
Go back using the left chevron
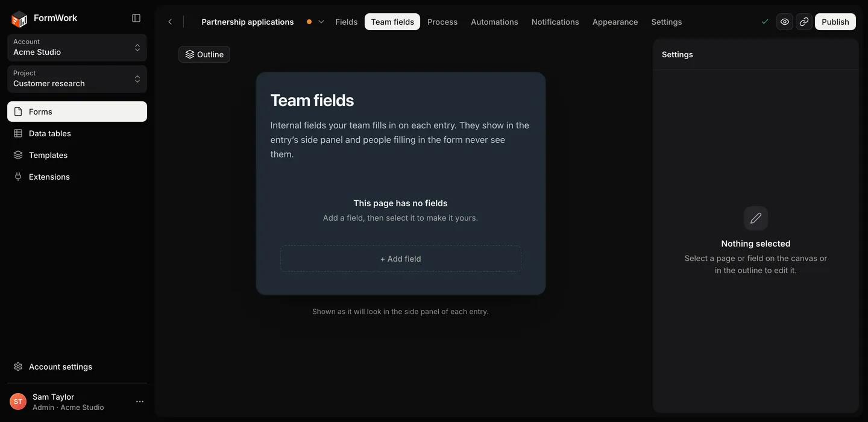pos(170,22)
